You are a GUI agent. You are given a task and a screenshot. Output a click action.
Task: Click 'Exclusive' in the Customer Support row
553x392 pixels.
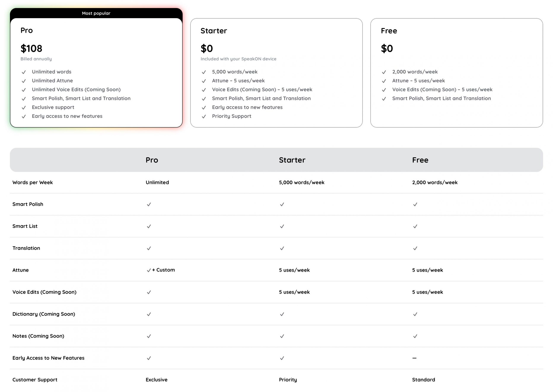point(156,380)
